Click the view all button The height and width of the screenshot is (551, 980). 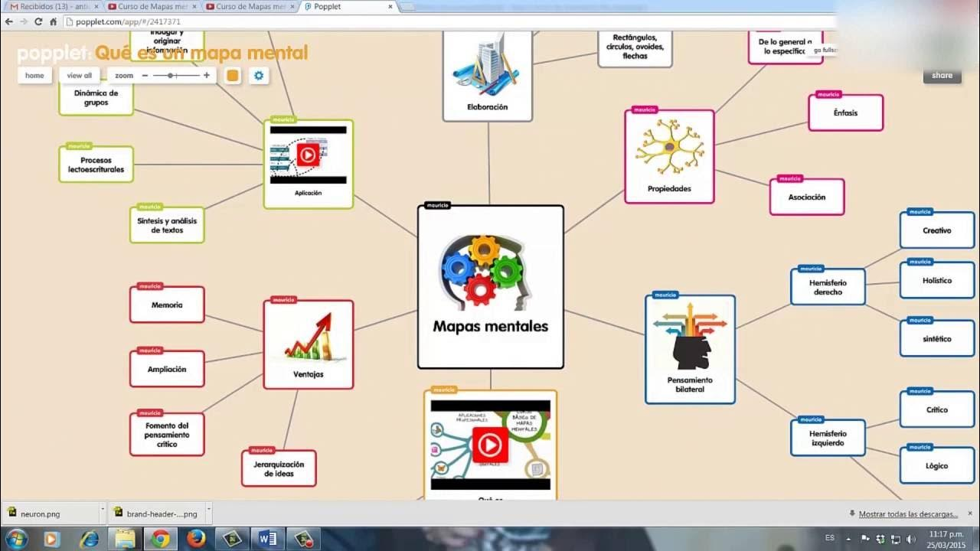[x=79, y=76]
